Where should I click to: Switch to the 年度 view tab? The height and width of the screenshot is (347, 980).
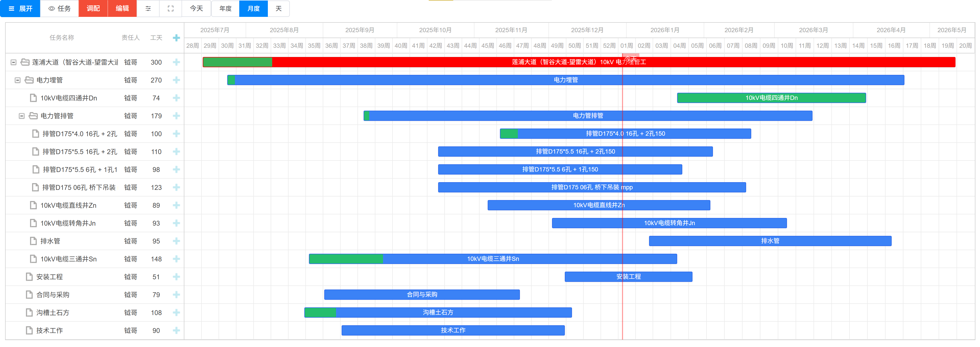[225, 8]
